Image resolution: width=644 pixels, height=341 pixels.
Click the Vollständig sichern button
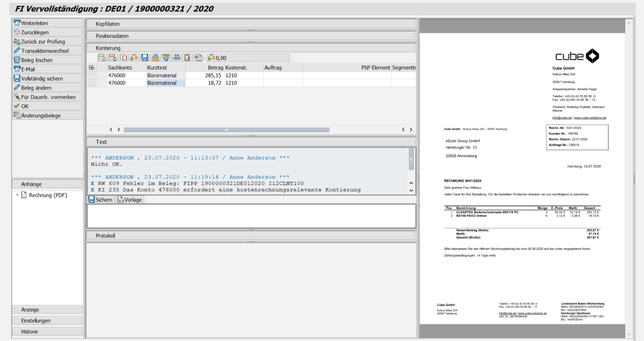click(47, 79)
